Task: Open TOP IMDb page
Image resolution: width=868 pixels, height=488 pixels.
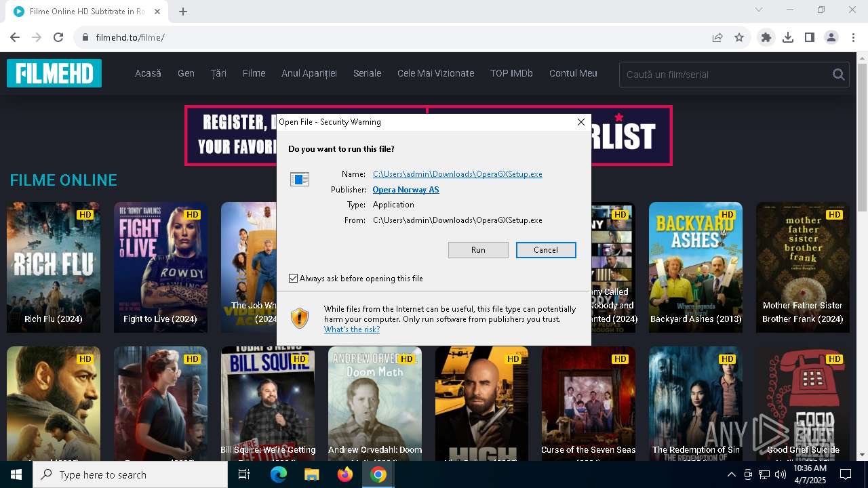Action: [x=511, y=73]
